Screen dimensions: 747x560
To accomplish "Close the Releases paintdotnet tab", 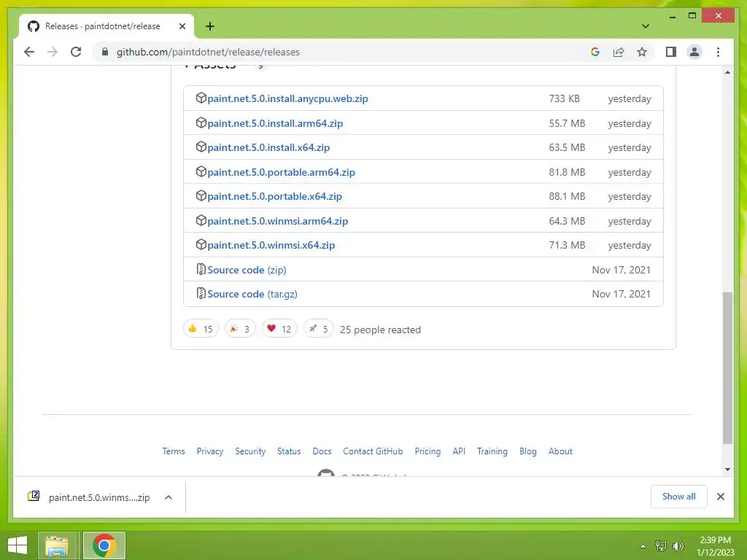I will point(182,26).
